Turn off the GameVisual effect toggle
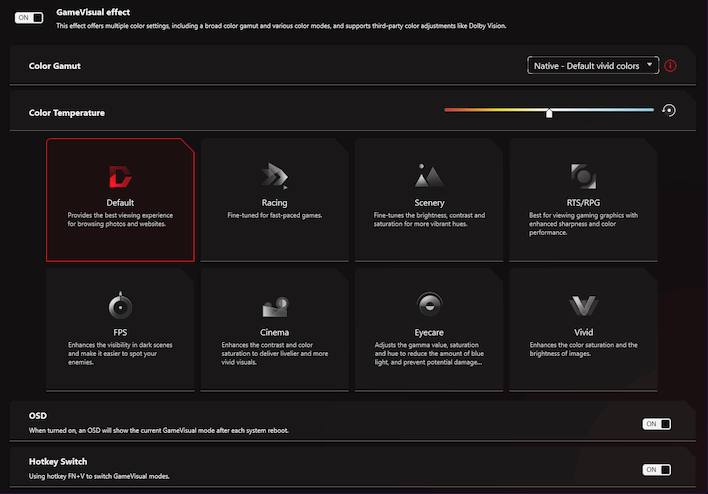The image size is (708, 494). 29,18
